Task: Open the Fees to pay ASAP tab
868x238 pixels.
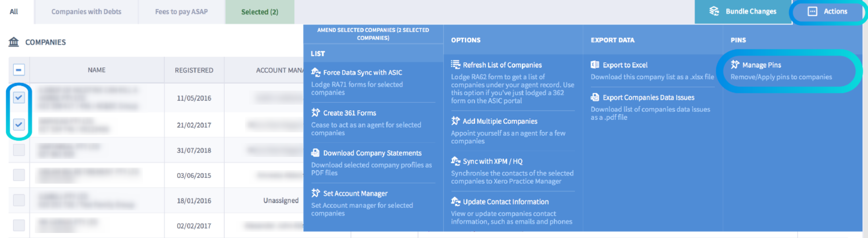Action: (x=181, y=12)
